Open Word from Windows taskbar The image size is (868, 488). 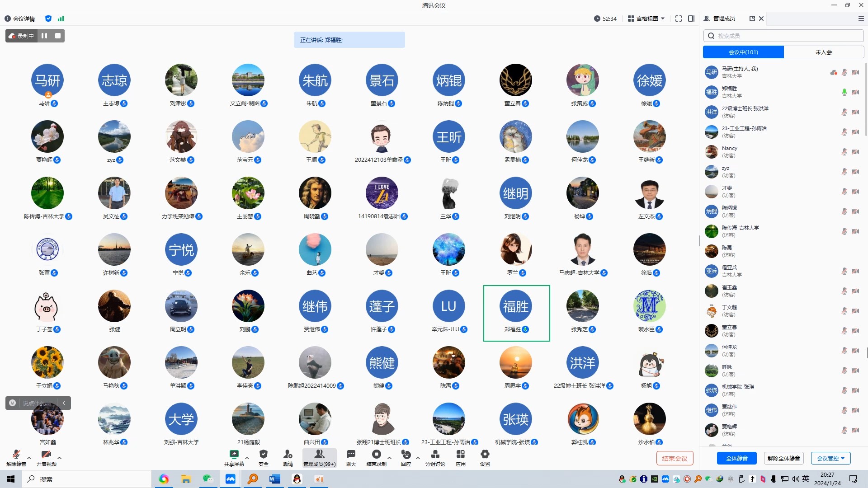[274, 479]
